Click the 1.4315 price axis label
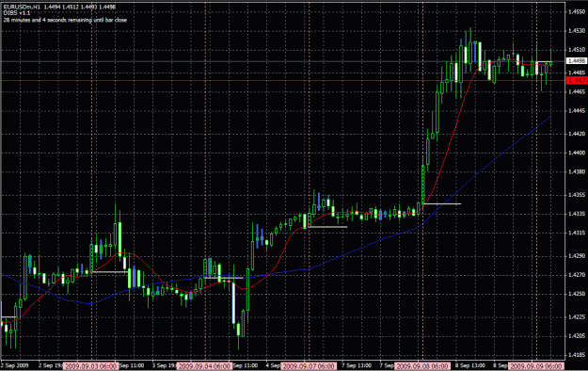 tap(577, 233)
